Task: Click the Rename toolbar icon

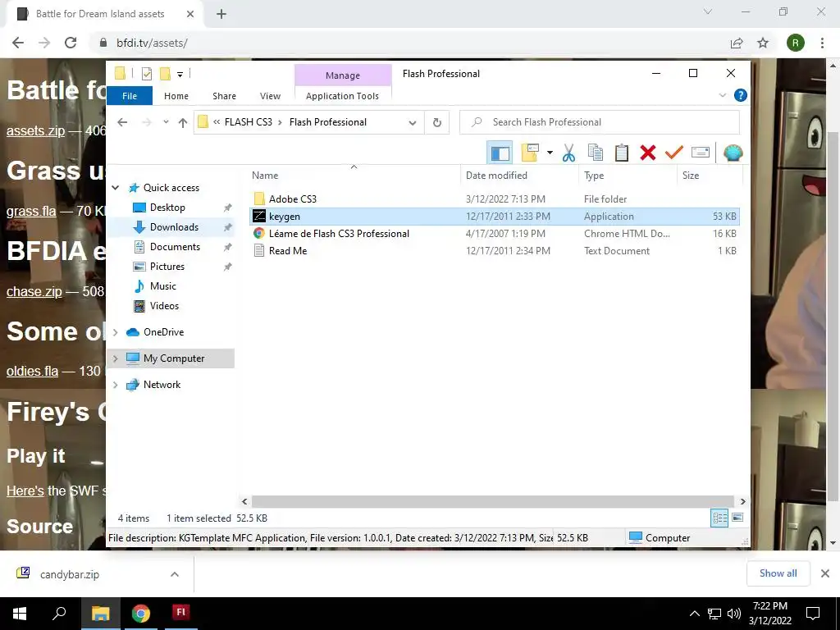Action: 701,153
